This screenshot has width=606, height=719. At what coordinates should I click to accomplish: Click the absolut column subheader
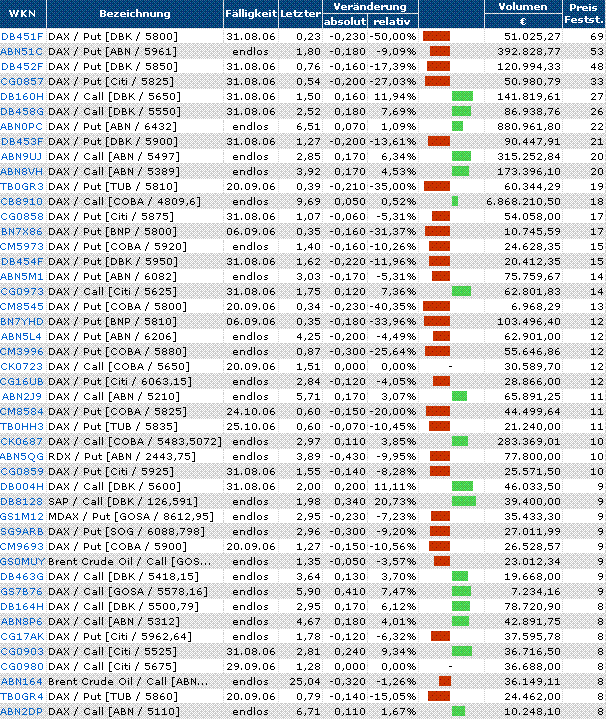click(345, 22)
